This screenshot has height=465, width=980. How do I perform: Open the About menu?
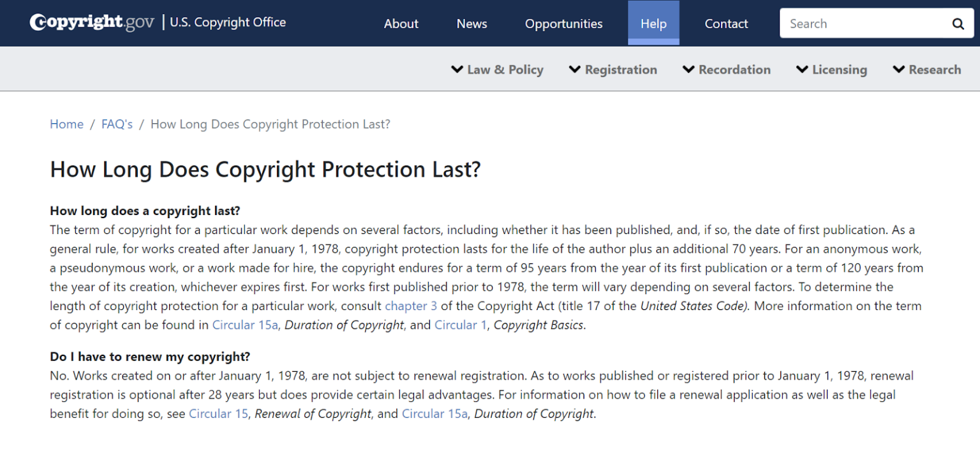(x=401, y=23)
